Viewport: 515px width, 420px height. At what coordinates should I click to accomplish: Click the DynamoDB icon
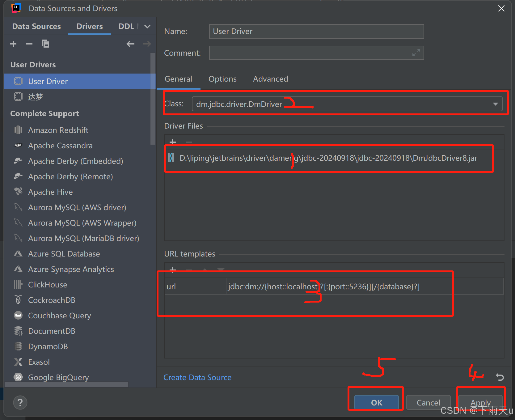click(x=18, y=346)
